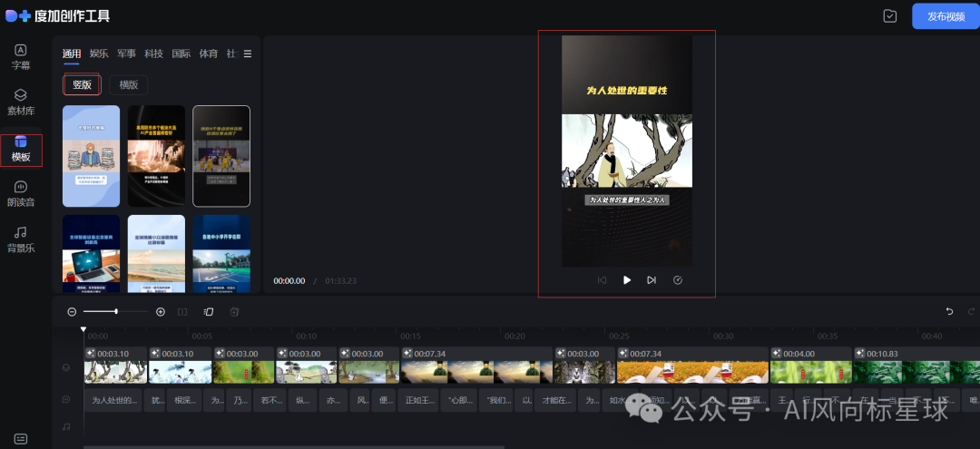The width and height of the screenshot is (980, 449).
Task: Open the 背景乐 background music panel
Action: point(20,239)
